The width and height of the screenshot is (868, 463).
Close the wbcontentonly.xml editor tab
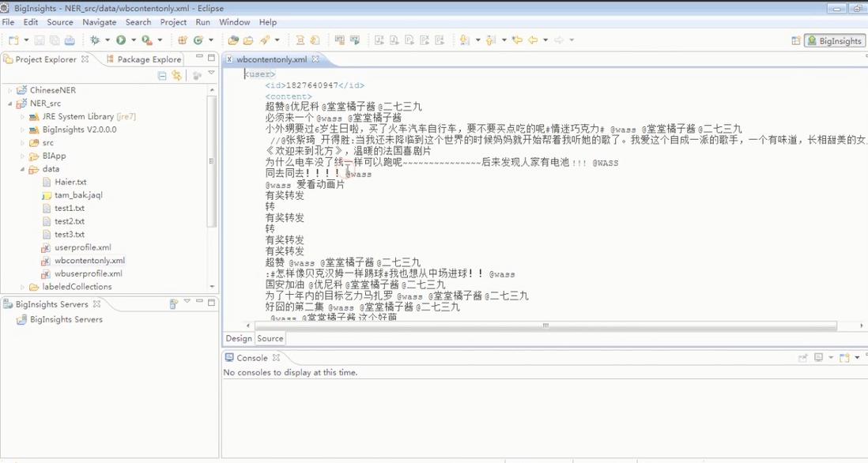315,58
